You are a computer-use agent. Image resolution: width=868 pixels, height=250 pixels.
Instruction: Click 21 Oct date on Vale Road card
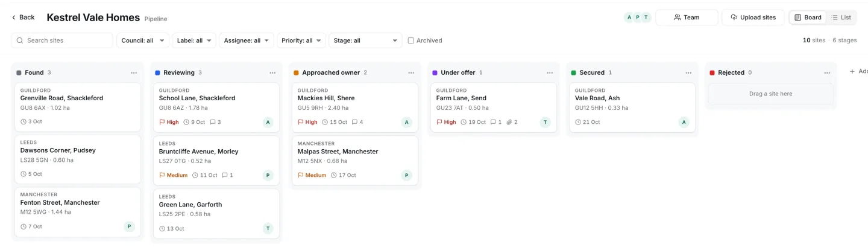[x=588, y=122]
